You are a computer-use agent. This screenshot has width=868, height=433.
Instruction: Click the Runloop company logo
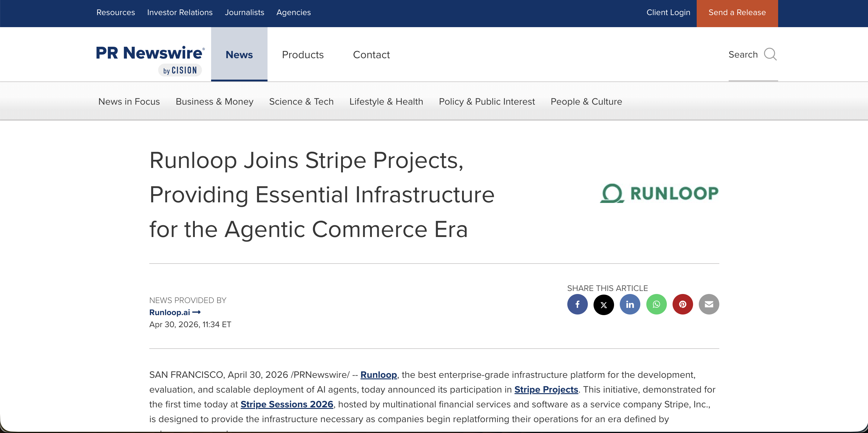click(659, 193)
